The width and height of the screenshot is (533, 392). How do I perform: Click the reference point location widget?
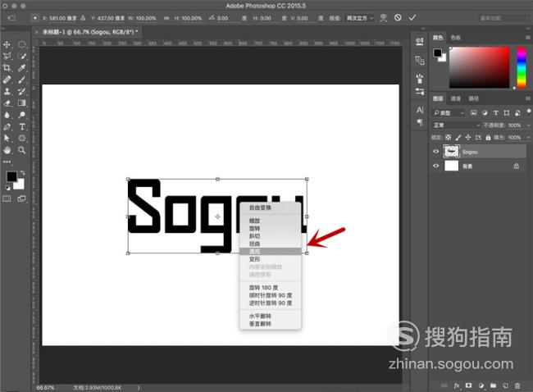pos(35,18)
